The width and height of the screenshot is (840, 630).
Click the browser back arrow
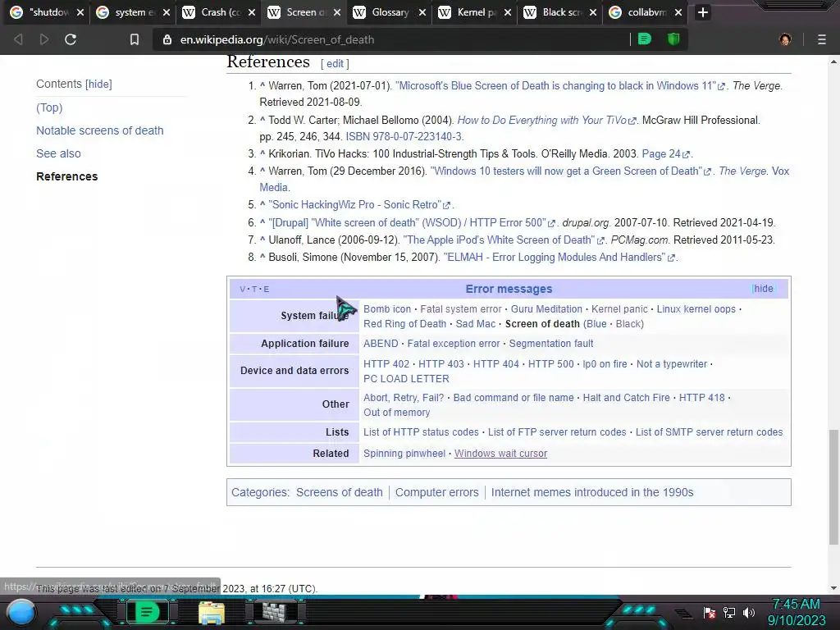click(18, 39)
